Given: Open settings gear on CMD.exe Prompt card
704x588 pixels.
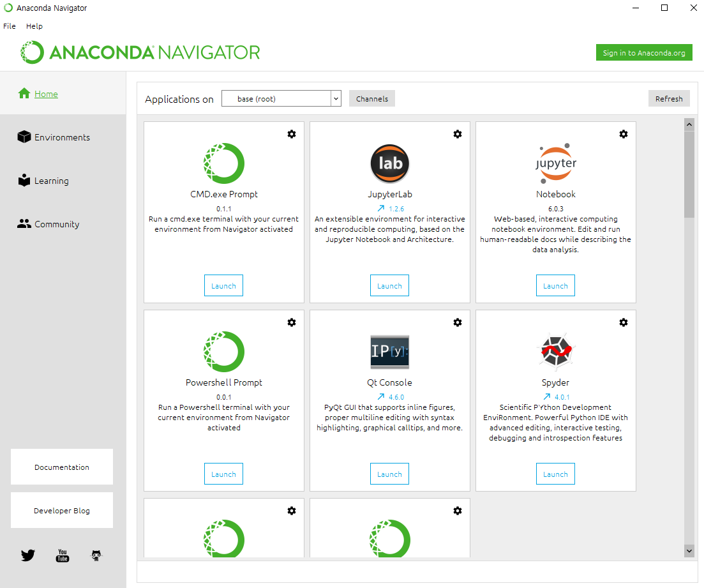Looking at the screenshot, I should [292, 134].
